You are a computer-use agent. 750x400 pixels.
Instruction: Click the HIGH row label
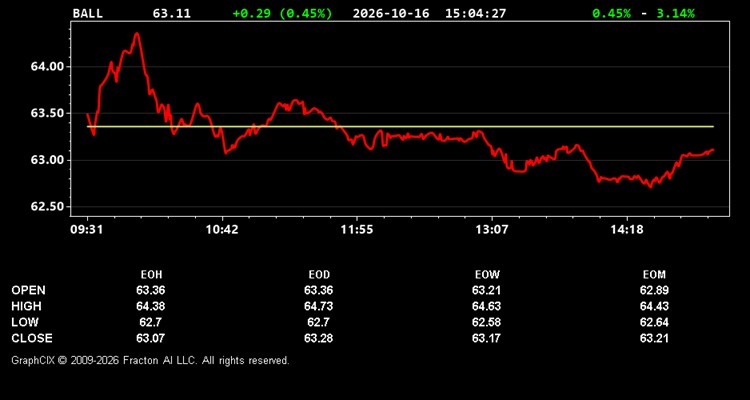(26, 306)
